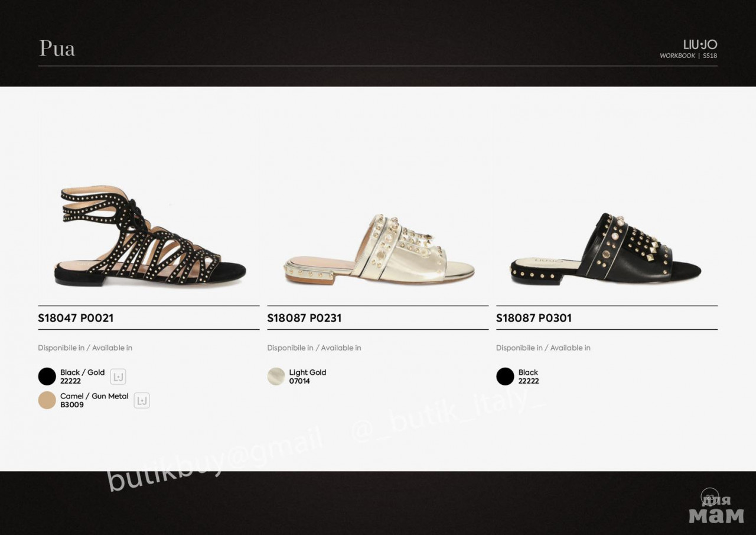Image resolution: width=756 pixels, height=535 pixels.
Task: Click the black lace-up gladiator sandal image
Action: click(x=150, y=236)
